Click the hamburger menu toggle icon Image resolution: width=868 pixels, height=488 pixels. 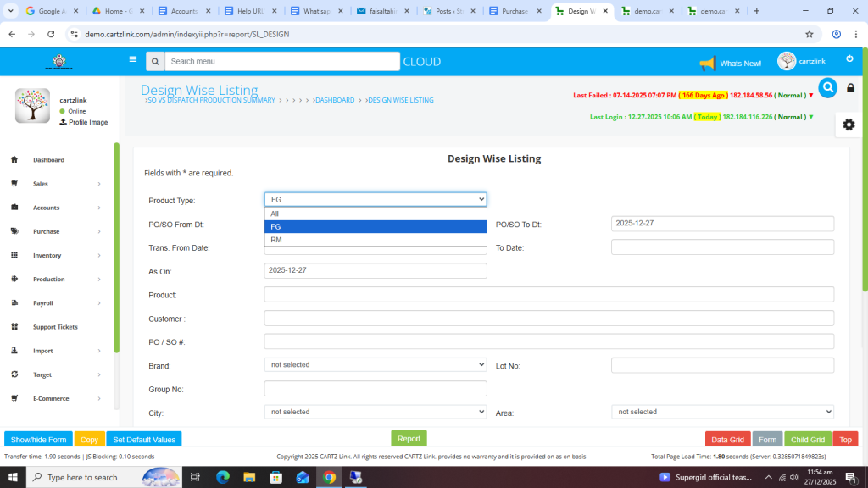click(132, 60)
